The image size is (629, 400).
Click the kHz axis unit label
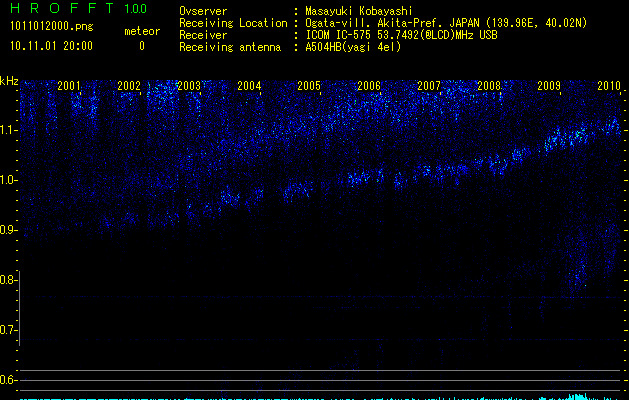pyautogui.click(x=9, y=81)
